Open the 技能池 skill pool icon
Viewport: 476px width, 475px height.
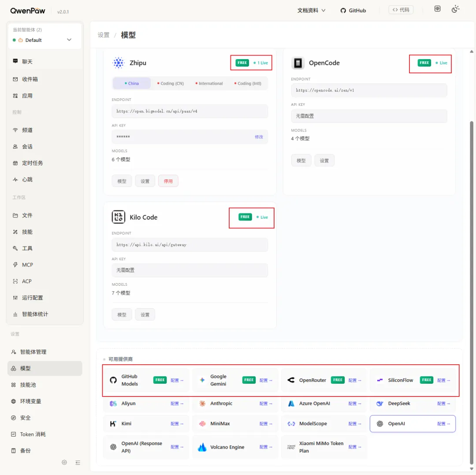coord(13,385)
